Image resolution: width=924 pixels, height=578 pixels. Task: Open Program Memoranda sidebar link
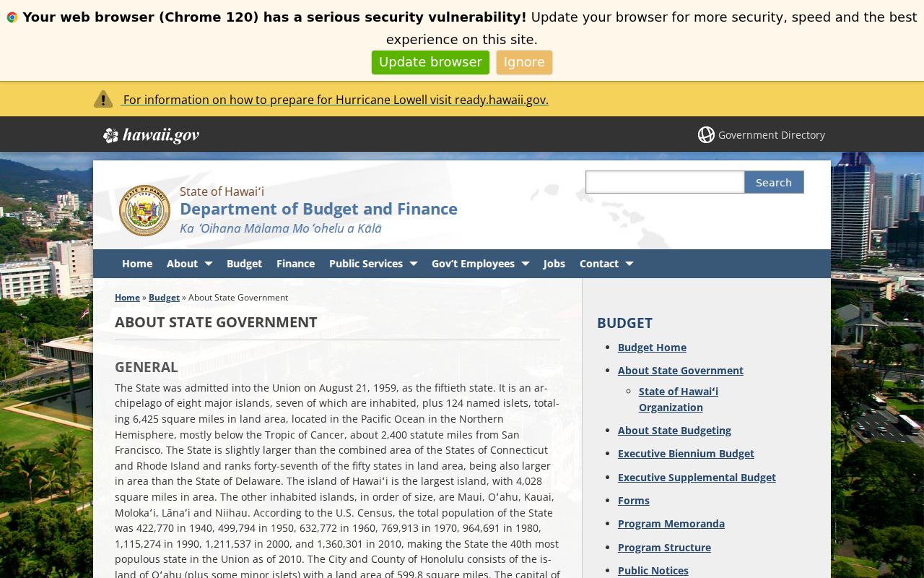click(671, 524)
